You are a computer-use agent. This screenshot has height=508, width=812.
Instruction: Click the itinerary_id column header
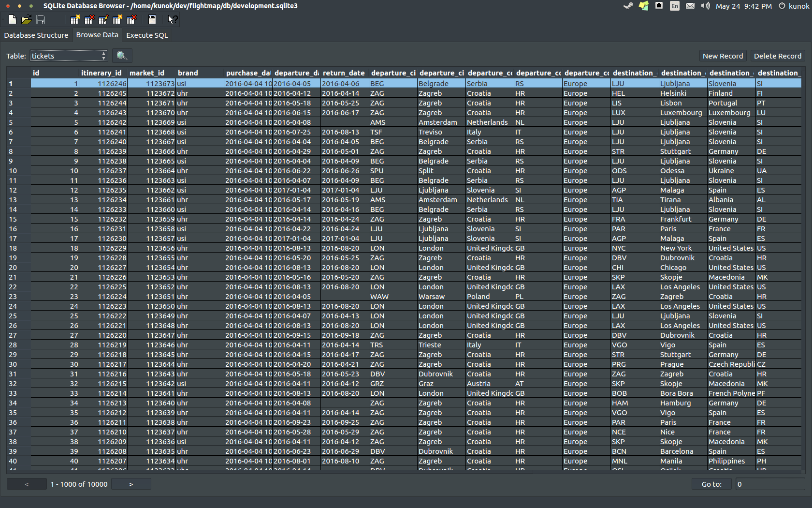tap(103, 73)
